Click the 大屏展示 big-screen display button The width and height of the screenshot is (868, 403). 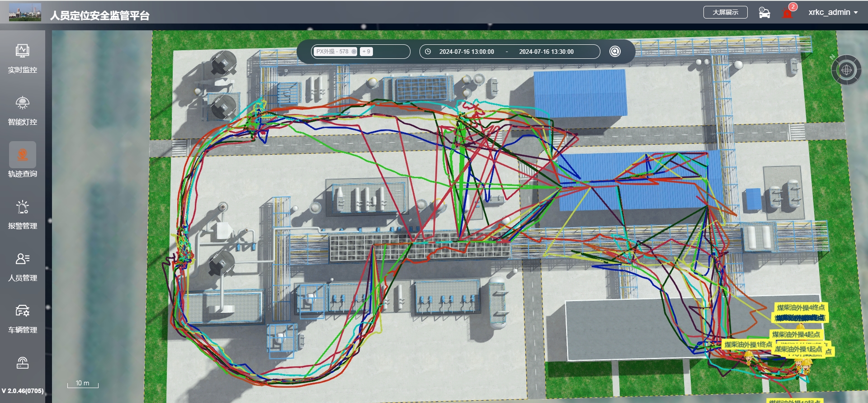725,13
